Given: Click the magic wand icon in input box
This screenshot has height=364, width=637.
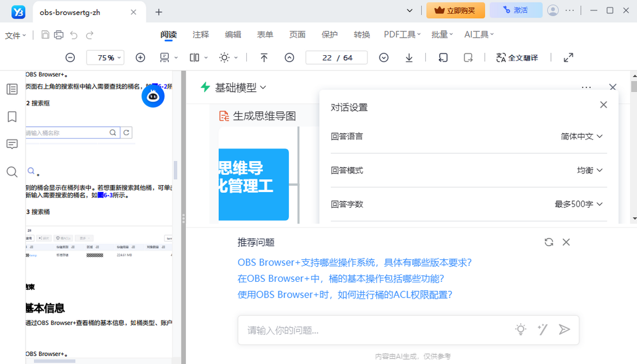Looking at the screenshot, I should click(x=543, y=330).
